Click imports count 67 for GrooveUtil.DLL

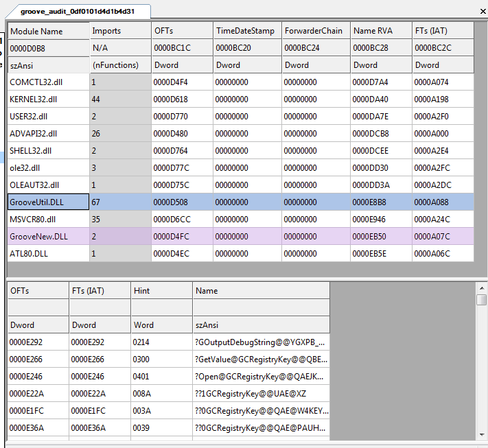tap(120, 202)
